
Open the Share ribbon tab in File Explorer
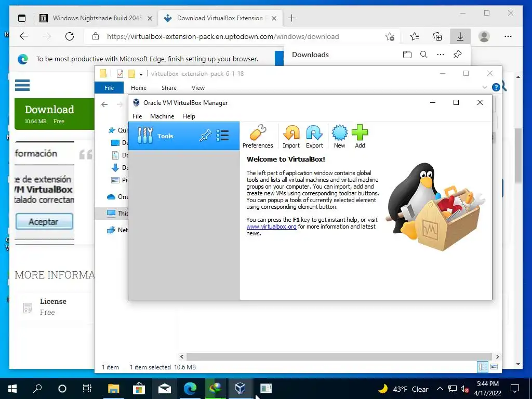click(169, 88)
